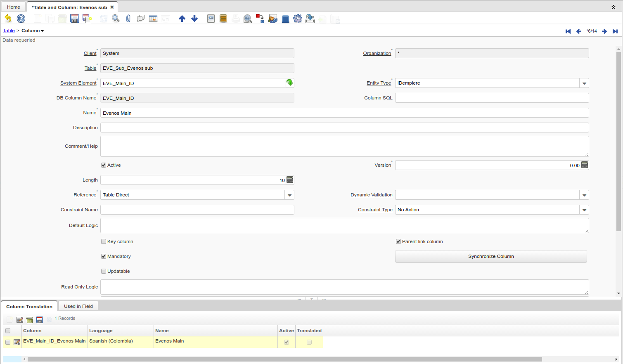
Task: Click the Undo changes toolbar icon
Action: click(8, 19)
